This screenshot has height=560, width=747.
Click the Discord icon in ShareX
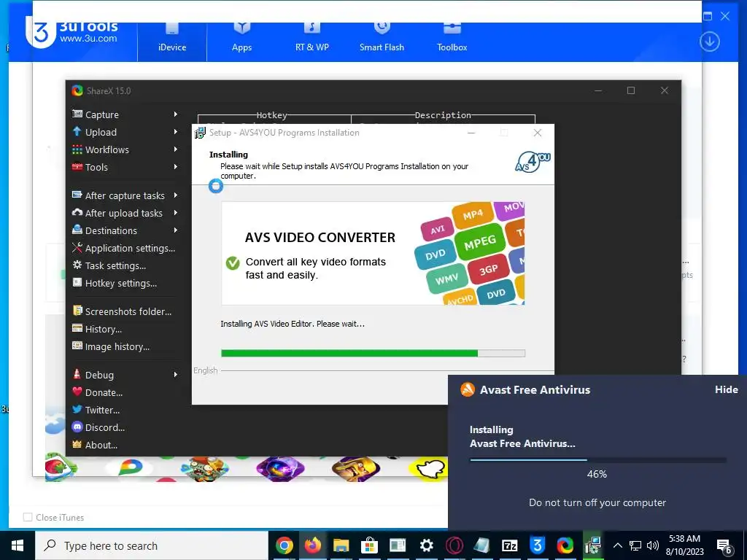77,427
